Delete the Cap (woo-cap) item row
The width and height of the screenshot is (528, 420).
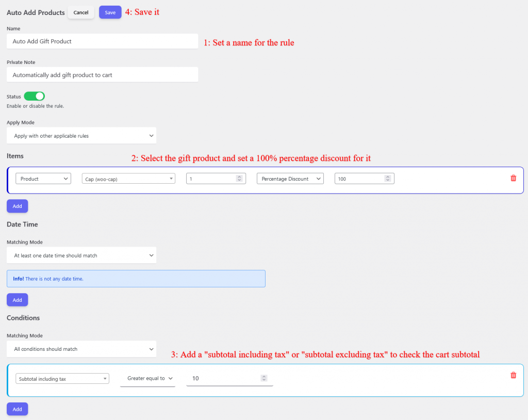[513, 178]
